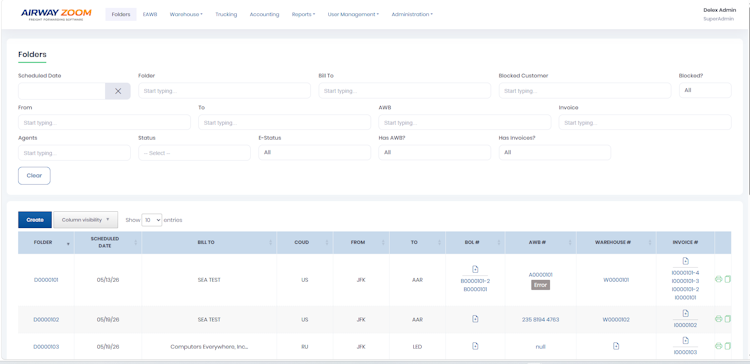750x364 pixels.
Task: Sort table by Warehouse # column
Action: coord(616,243)
